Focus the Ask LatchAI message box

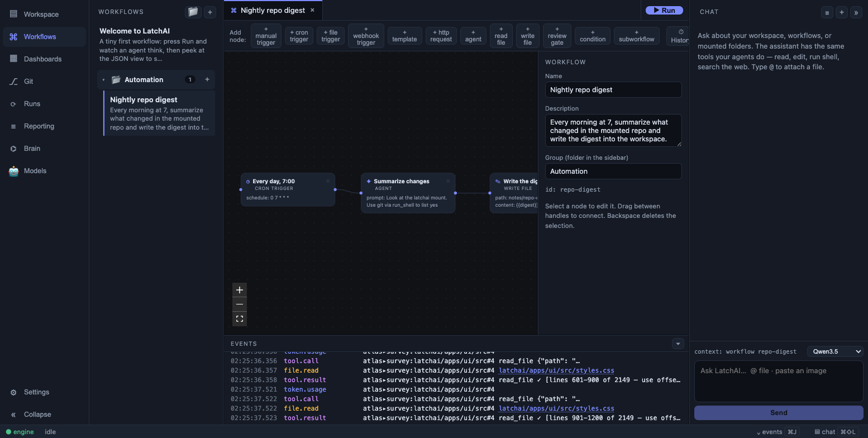(779, 382)
